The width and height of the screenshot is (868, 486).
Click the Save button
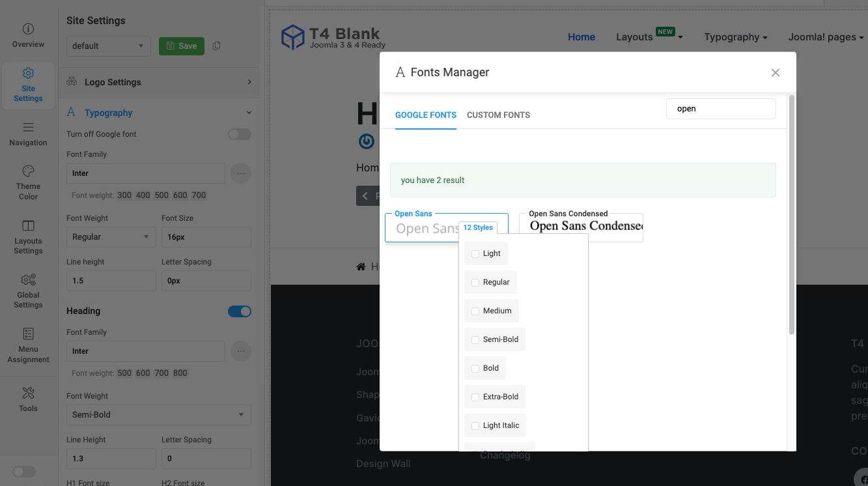(182, 46)
